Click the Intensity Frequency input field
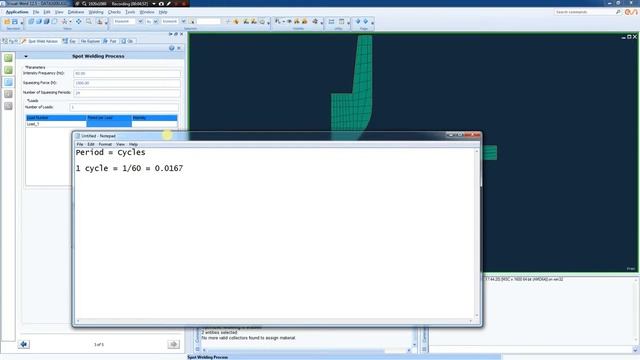 127,73
